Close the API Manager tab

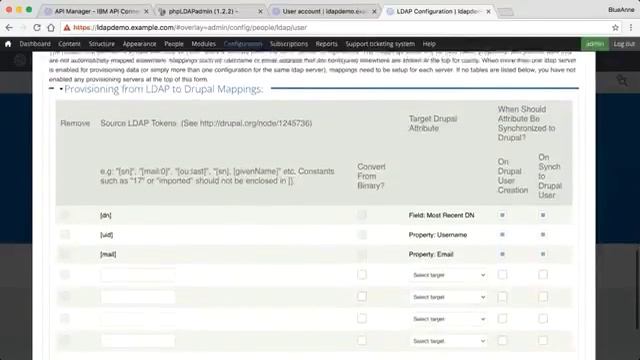pos(146,11)
